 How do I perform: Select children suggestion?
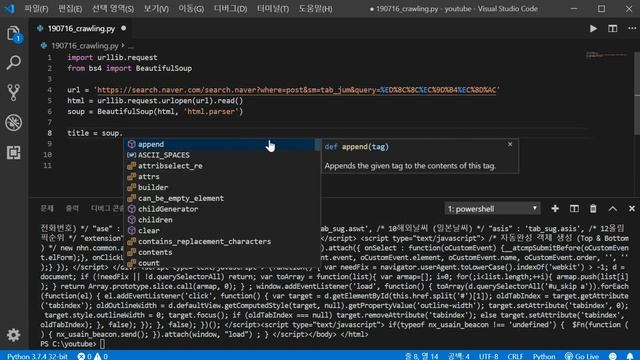220,220
